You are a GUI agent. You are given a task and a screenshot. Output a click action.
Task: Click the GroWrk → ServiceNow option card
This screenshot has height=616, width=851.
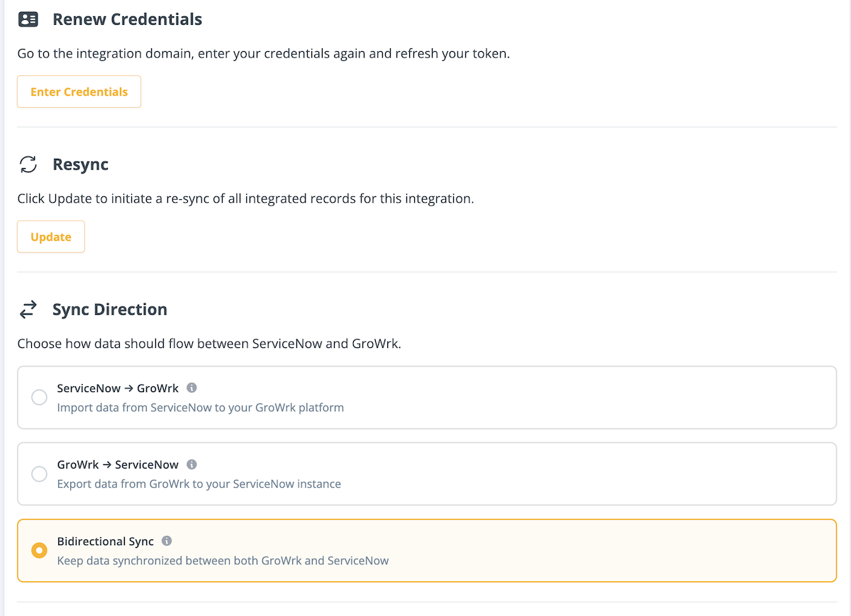coord(425,474)
